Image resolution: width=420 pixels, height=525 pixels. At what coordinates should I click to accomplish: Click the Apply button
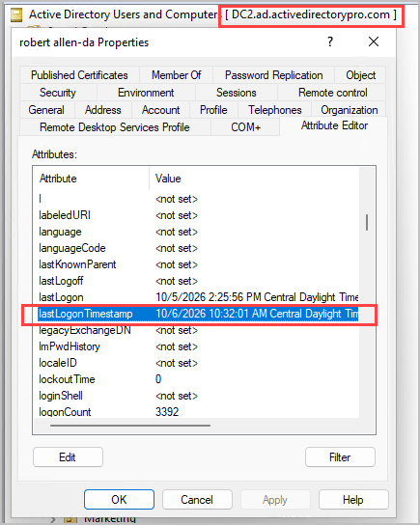[275, 500]
